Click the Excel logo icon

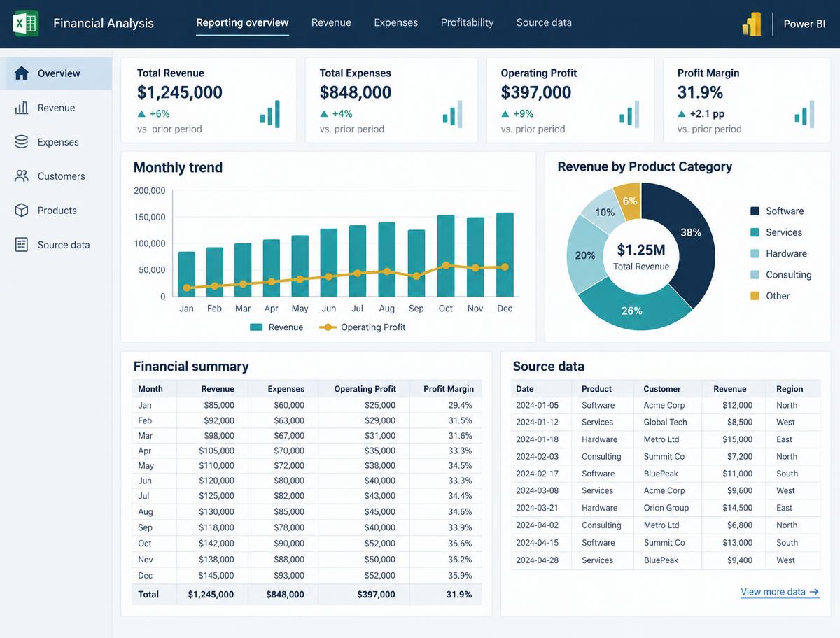26,23
